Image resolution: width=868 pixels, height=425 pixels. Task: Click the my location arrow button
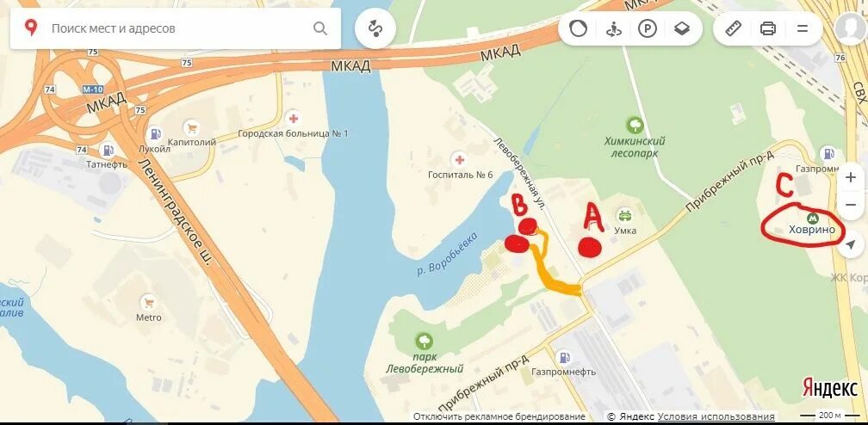(x=851, y=244)
